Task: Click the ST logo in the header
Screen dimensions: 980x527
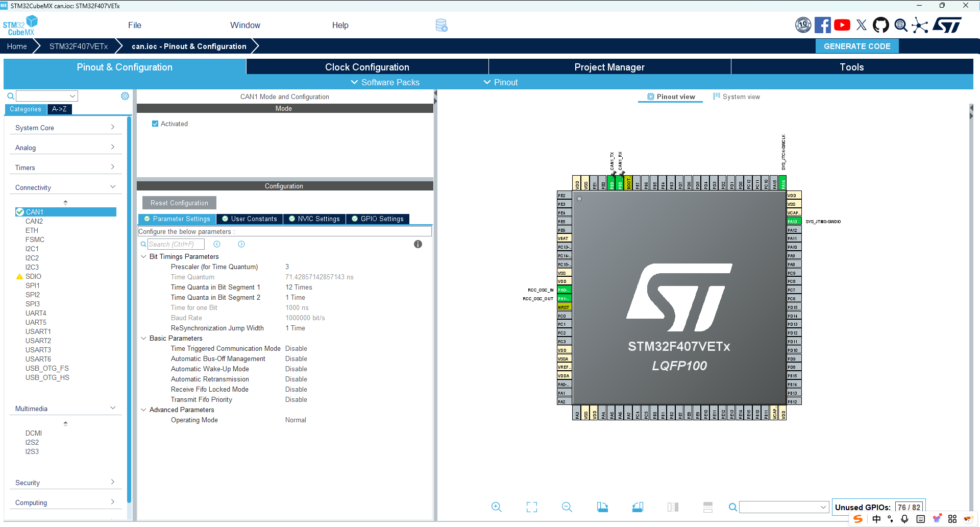Action: coord(947,25)
